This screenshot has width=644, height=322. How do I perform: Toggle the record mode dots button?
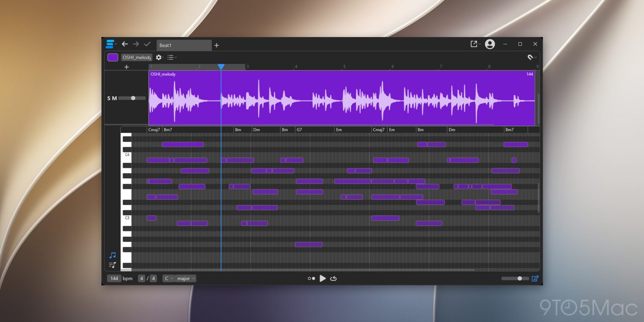pos(311,279)
